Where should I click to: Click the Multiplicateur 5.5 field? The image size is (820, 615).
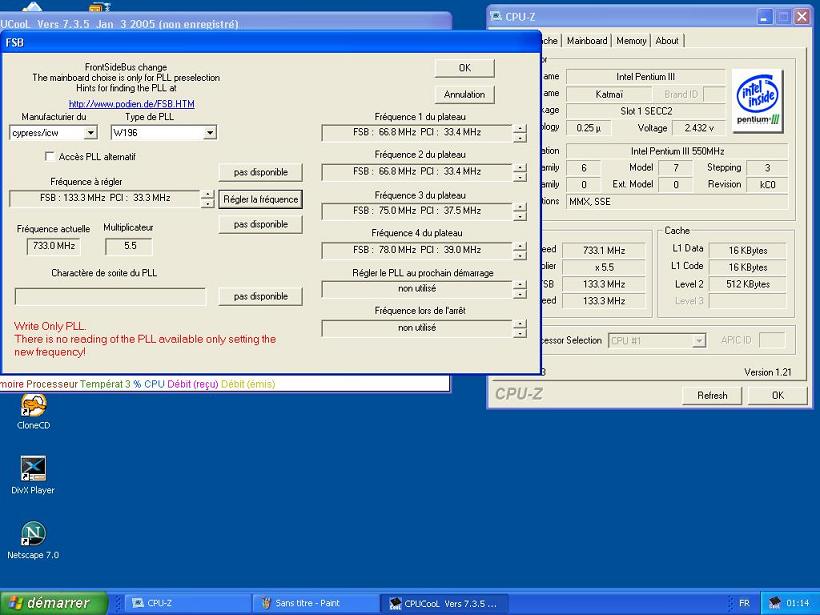pos(129,246)
